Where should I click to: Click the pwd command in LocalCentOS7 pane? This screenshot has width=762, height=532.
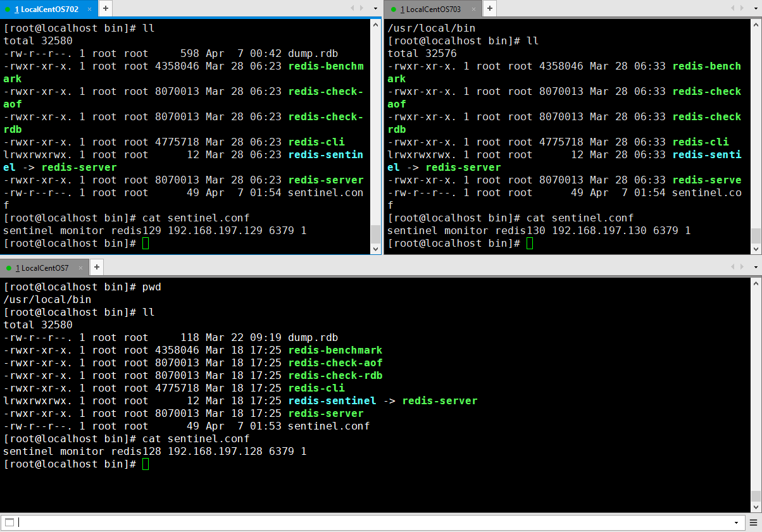coord(152,287)
